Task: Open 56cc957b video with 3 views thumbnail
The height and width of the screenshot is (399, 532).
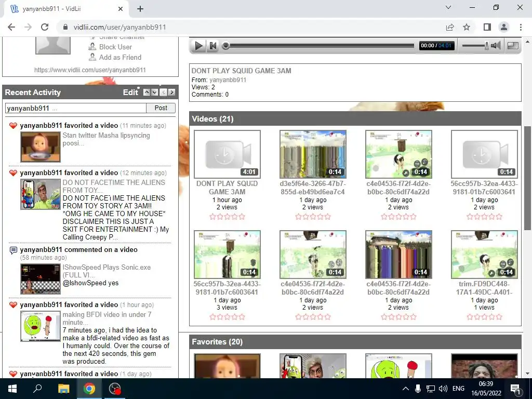Action: click(228, 255)
